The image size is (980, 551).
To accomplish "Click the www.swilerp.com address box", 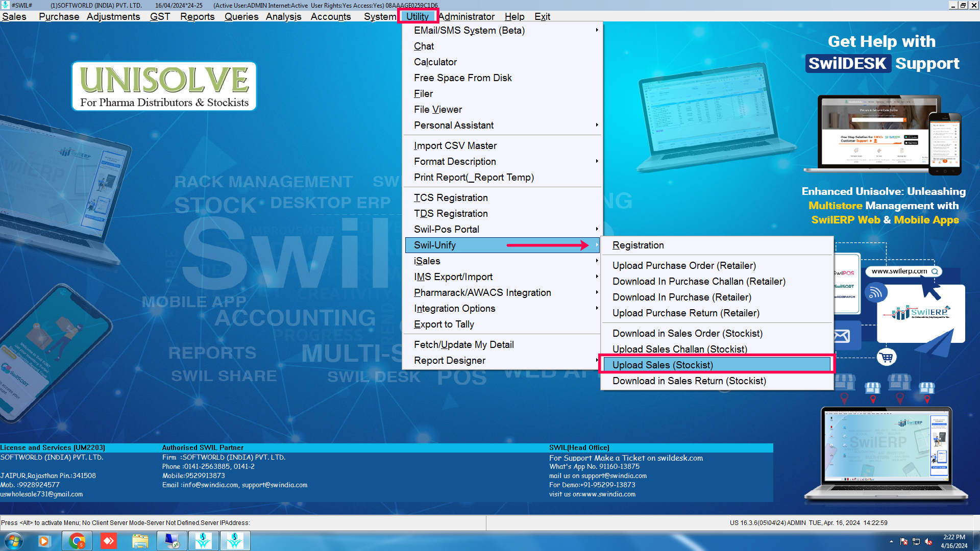I will tap(903, 271).
